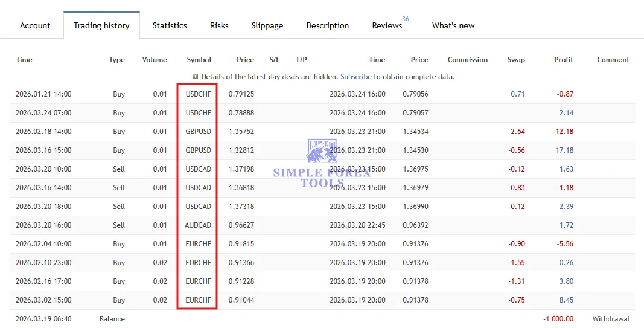644x328 pixels.
Task: Switch to the Statistics tab
Action: [170, 25]
